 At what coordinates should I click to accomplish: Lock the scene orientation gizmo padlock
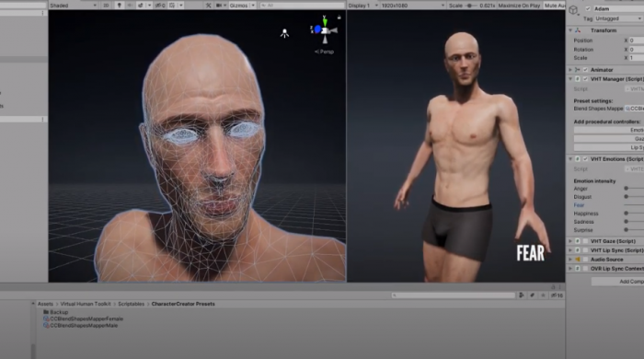[339, 17]
